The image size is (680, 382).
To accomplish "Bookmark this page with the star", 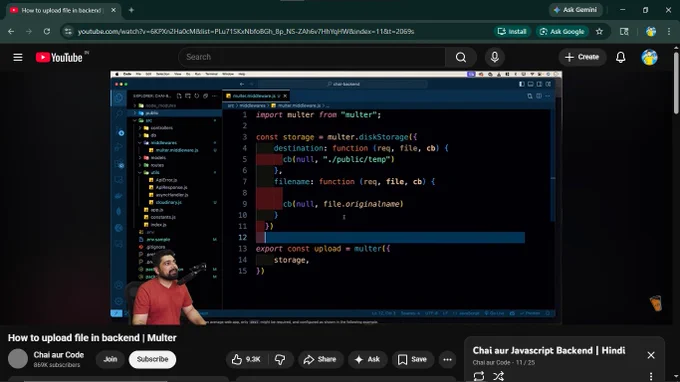I will (599, 32).
